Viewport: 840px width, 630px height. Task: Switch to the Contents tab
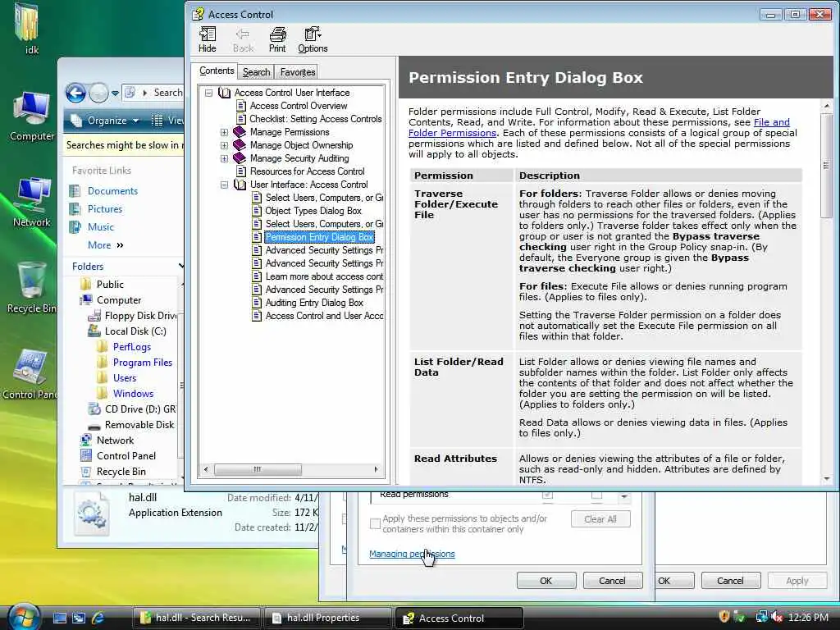[217, 71]
